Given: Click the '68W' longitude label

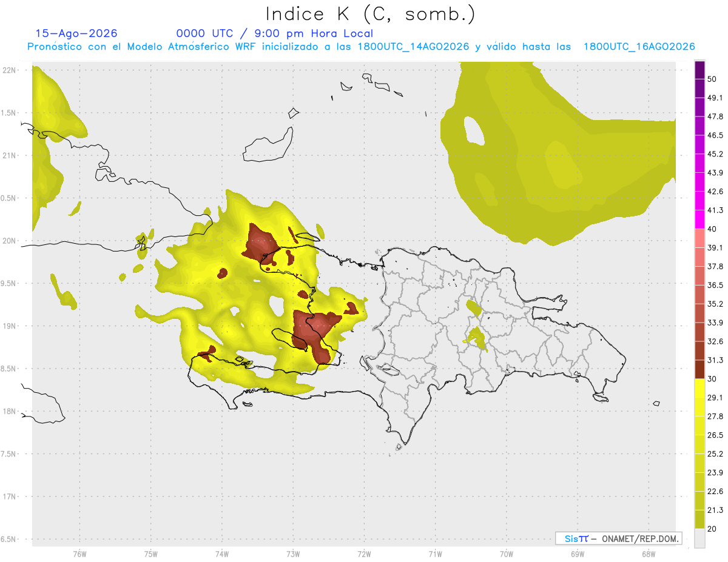Looking at the screenshot, I should (x=649, y=553).
